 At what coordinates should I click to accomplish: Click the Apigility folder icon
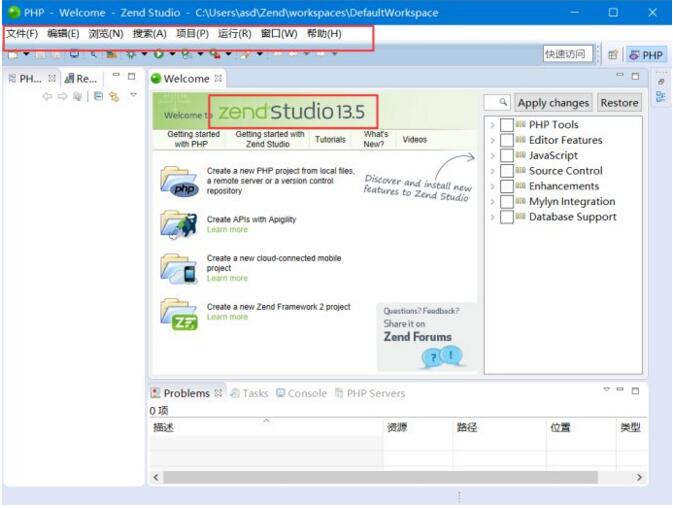tap(179, 224)
